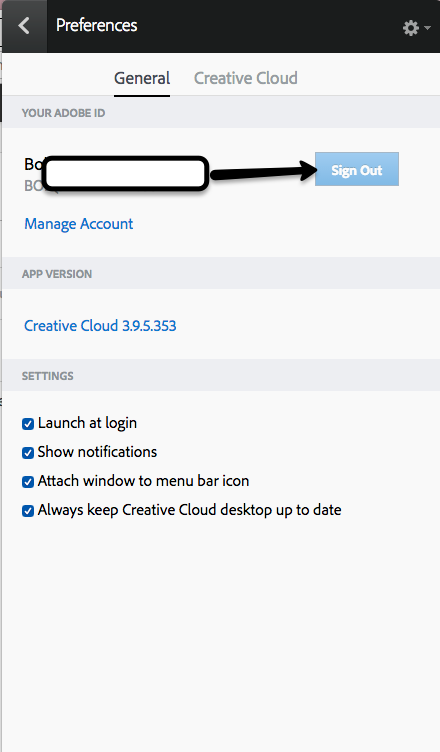Click the Sign Out button

(357, 169)
